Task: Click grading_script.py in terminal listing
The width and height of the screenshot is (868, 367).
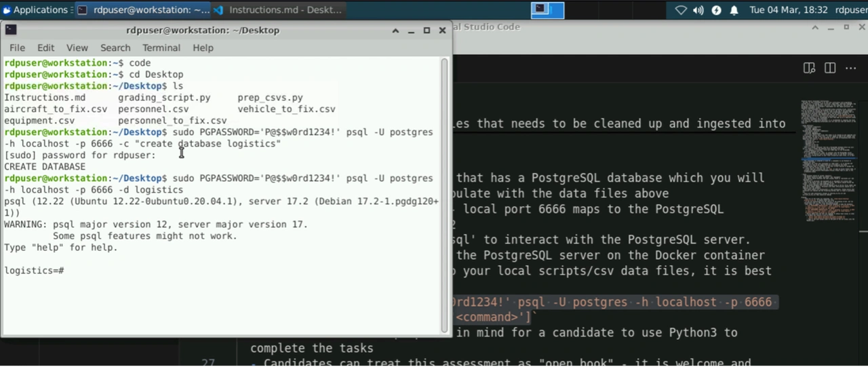Action: pos(164,98)
